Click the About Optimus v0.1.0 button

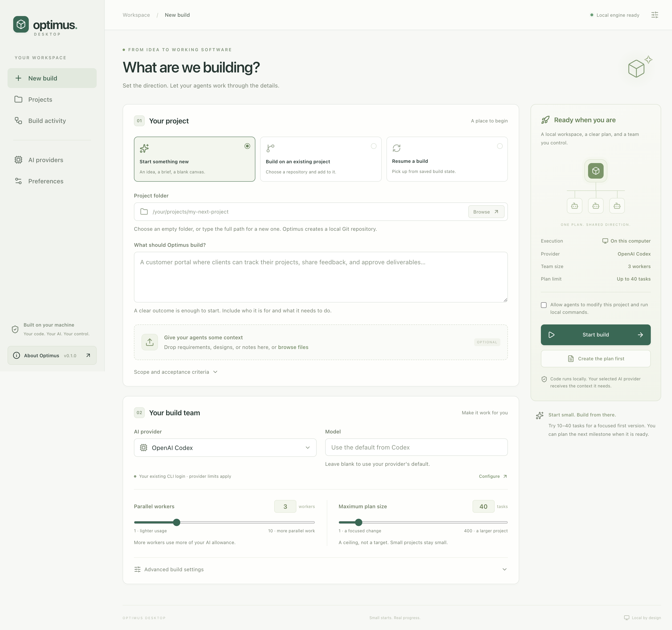(x=52, y=355)
